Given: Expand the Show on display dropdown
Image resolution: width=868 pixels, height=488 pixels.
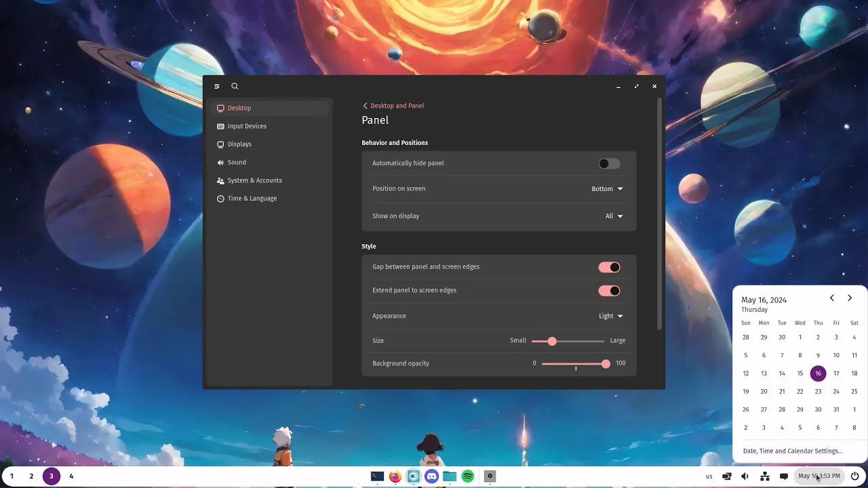Looking at the screenshot, I should (612, 216).
